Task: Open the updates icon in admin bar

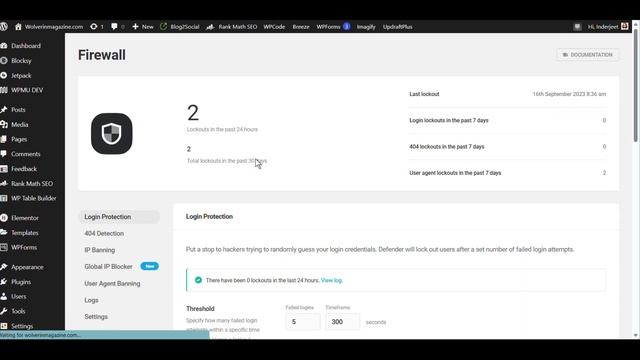Action: pos(93,27)
